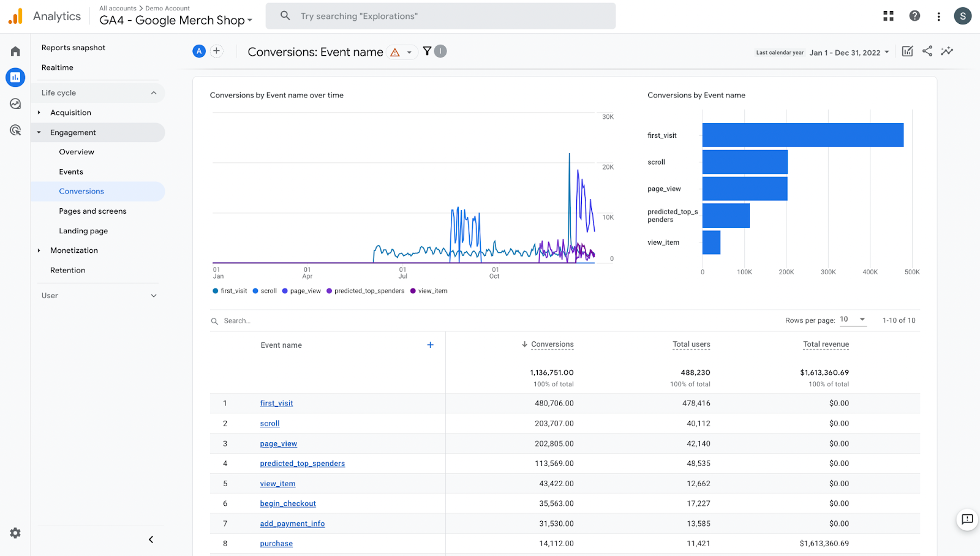980x556 pixels.
Task: Toggle view_item series in chart legend
Action: coord(429,291)
